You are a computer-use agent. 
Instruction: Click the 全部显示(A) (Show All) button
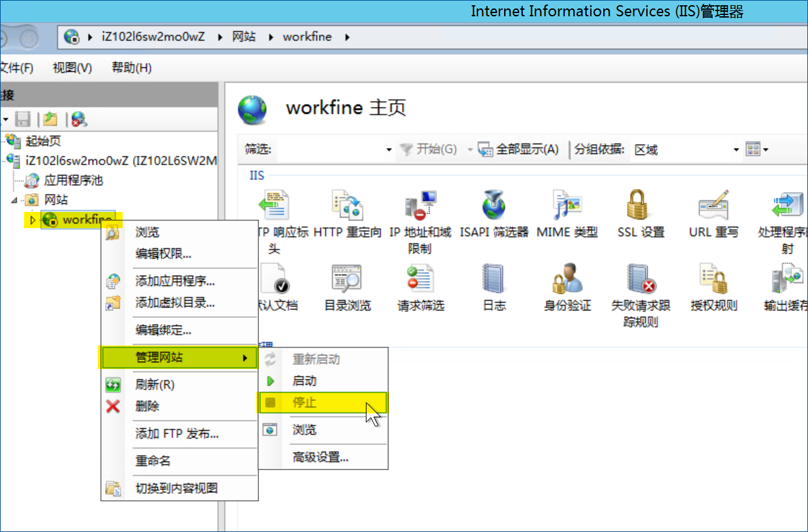518,150
